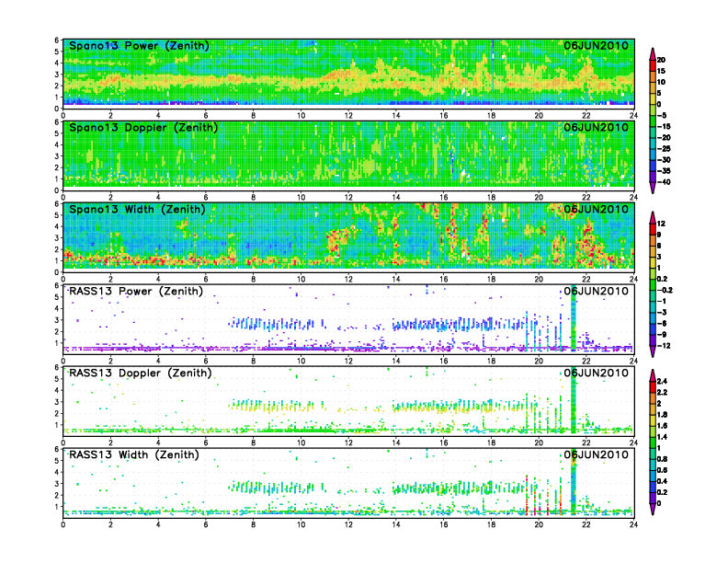Click the "1.4" label on the bottom colorbar
The height and width of the screenshot is (563, 728).
(662, 437)
